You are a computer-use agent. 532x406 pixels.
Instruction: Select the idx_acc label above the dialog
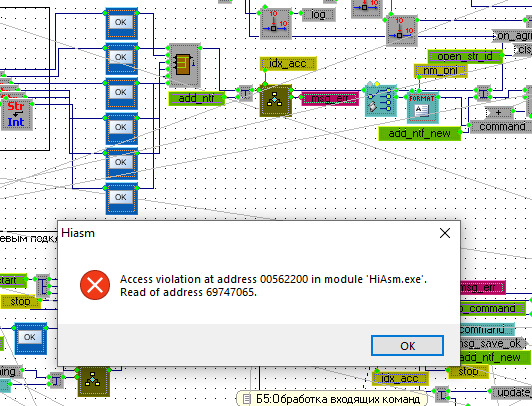(x=288, y=63)
